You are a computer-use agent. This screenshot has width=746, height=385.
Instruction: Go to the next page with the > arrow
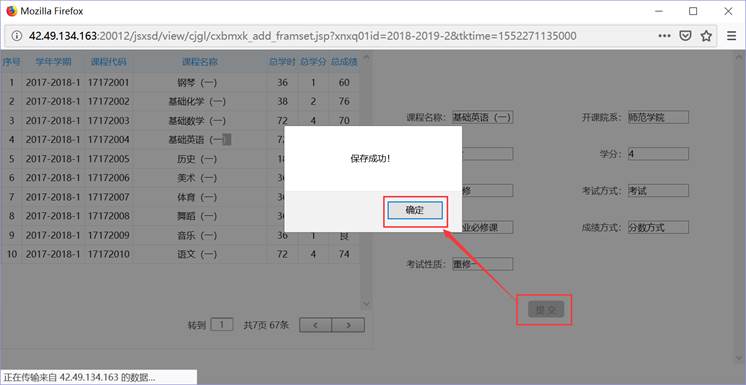point(348,326)
